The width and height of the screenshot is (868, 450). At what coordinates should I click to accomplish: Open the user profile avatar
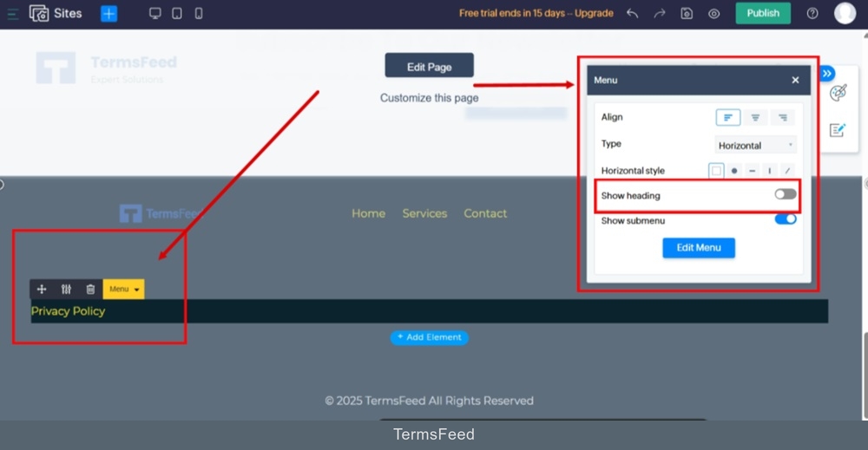point(845,13)
